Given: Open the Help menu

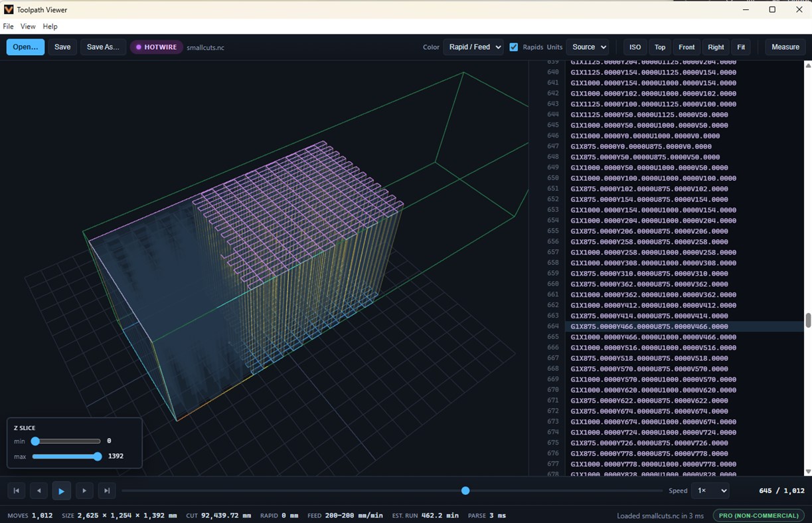Looking at the screenshot, I should click(x=50, y=27).
